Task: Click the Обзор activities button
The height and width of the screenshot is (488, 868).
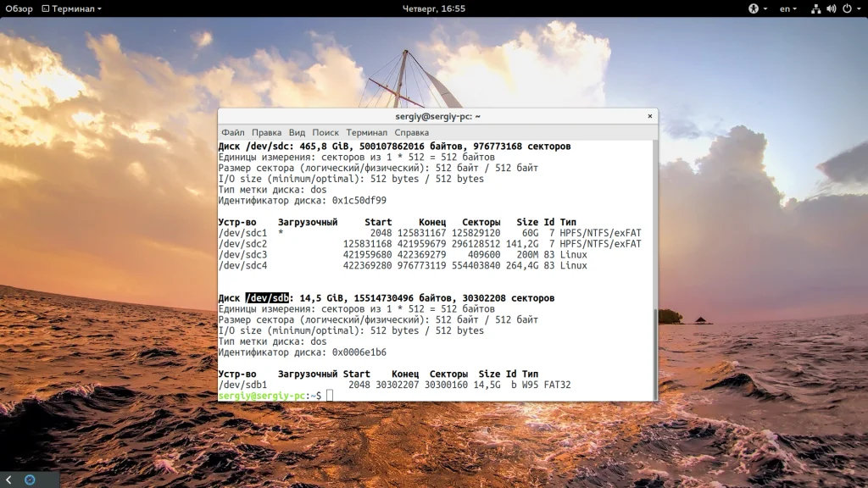Action: click(19, 8)
